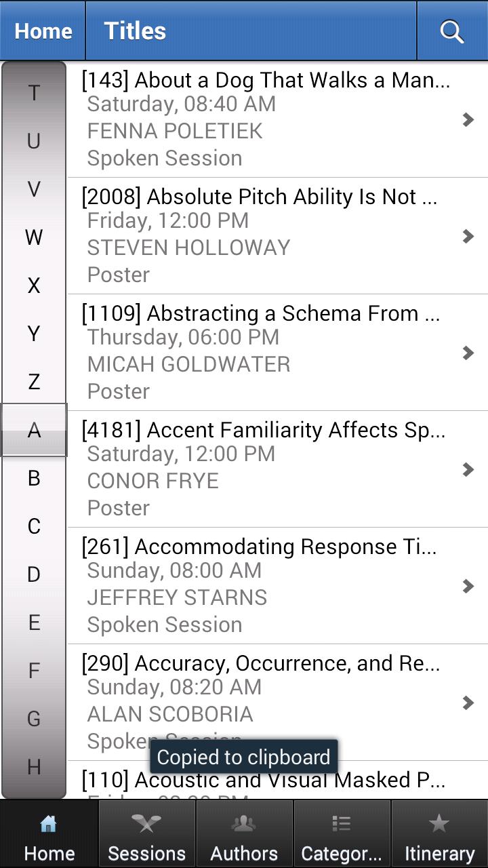
Task: Open arrow for Accent Familiarity entry
Action: click(468, 469)
